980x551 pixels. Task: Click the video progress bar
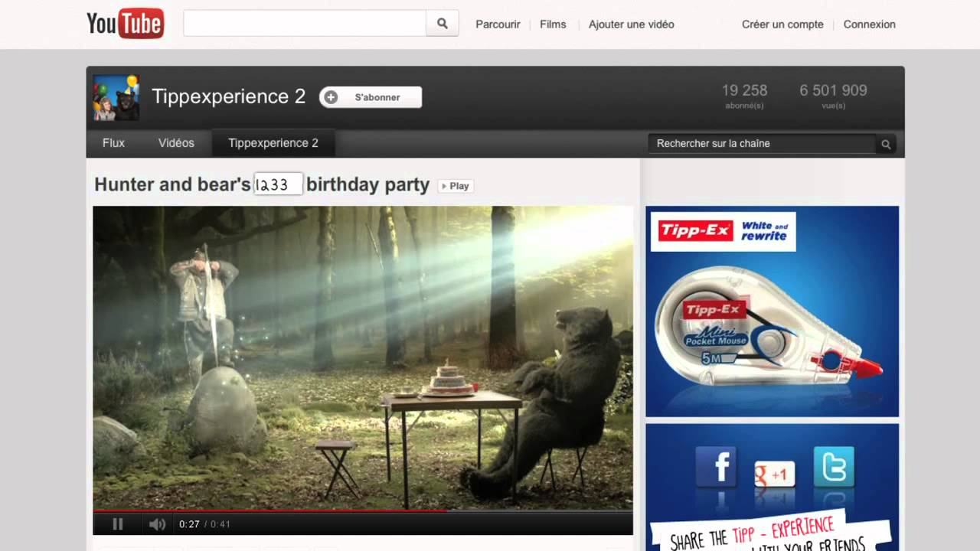363,510
